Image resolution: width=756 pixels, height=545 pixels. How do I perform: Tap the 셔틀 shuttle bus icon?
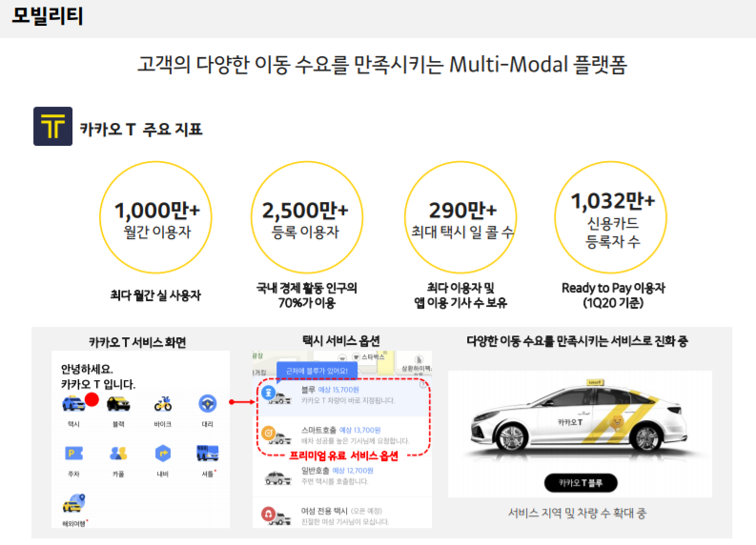[x=207, y=453]
